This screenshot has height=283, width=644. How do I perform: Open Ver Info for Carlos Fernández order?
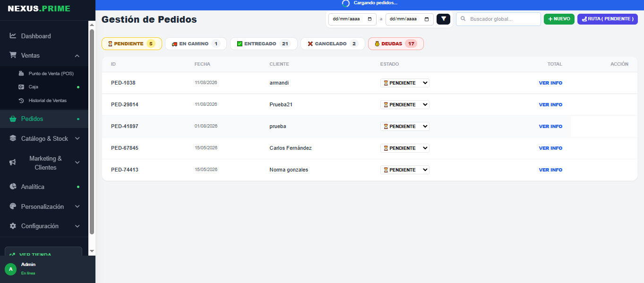[x=550, y=148]
